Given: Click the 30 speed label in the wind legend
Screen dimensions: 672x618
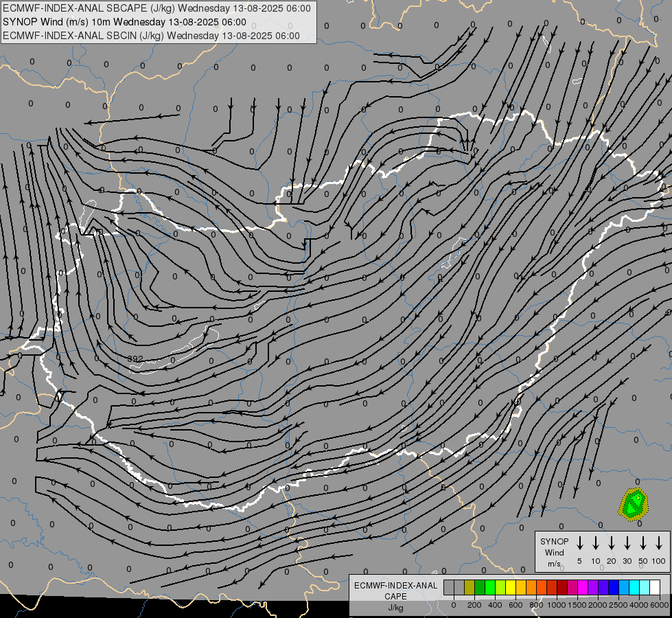Looking at the screenshot, I should [627, 561].
